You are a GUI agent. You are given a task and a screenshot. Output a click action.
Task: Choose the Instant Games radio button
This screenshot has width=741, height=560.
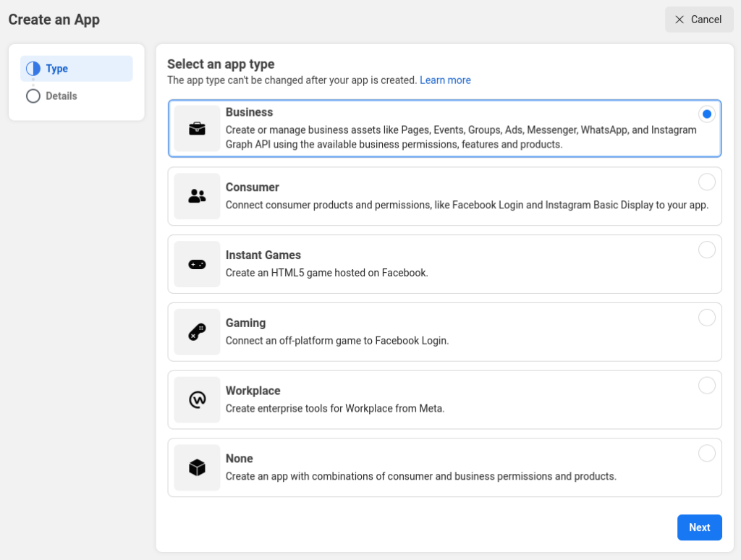click(706, 250)
